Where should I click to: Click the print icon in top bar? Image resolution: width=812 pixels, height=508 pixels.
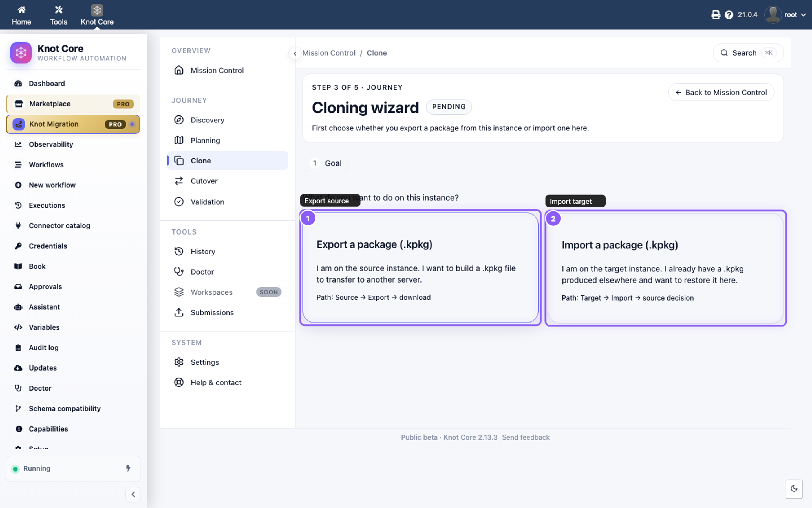716,15
